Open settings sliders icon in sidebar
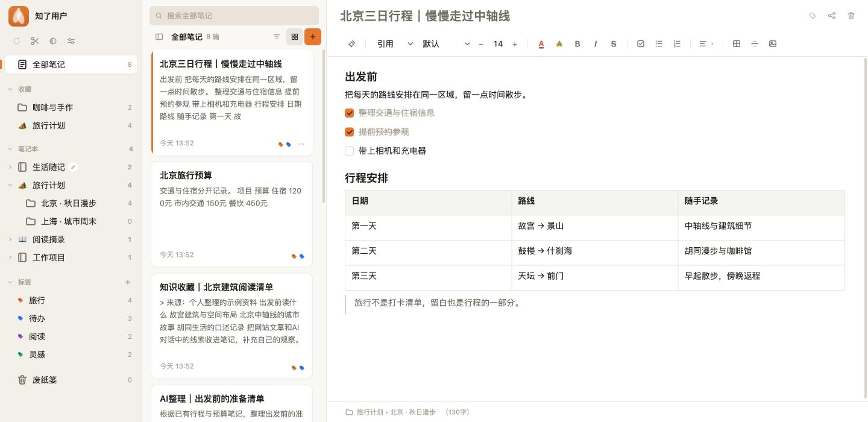 [x=71, y=41]
